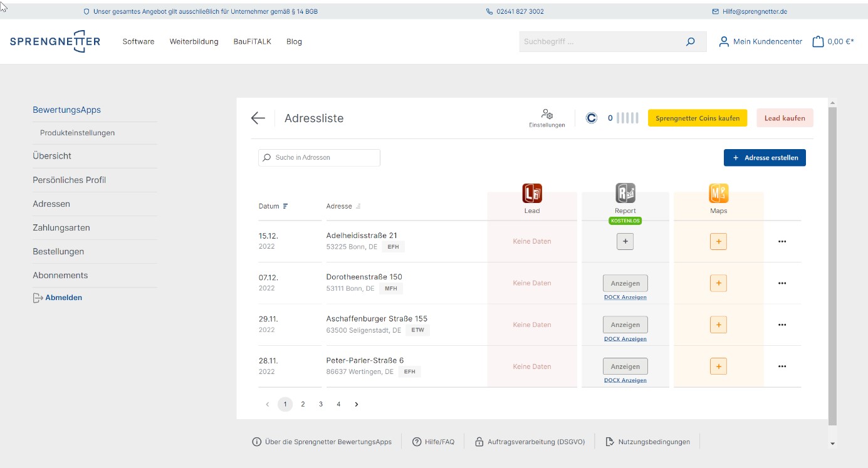Open the three-dot menu for Peter-Parler-Straße 6
868x468 pixels.
pyautogui.click(x=782, y=367)
